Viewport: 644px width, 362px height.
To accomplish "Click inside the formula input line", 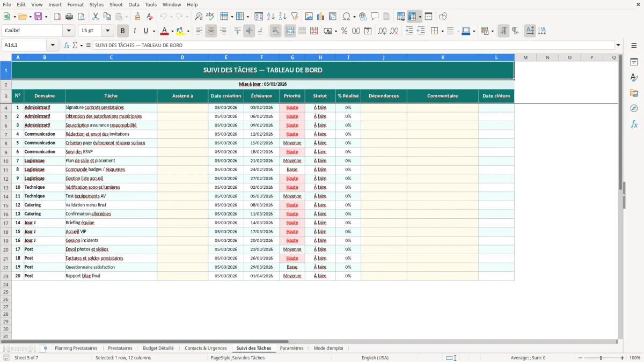I will (354, 45).
